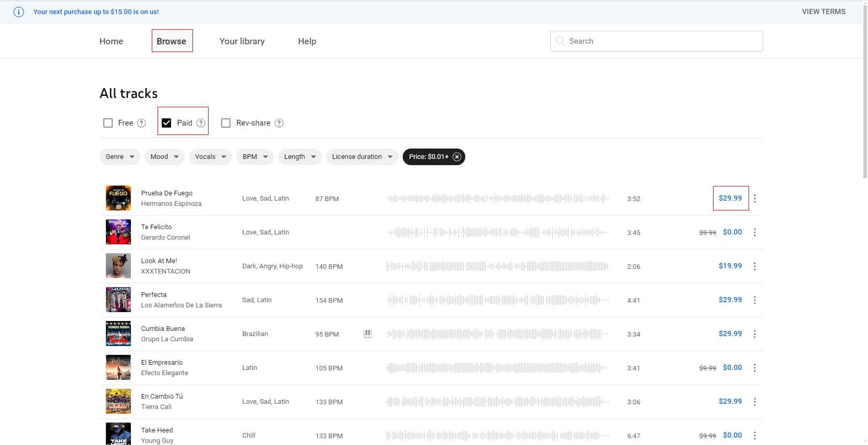Open three-dot menu for El Empresario

[x=755, y=368]
